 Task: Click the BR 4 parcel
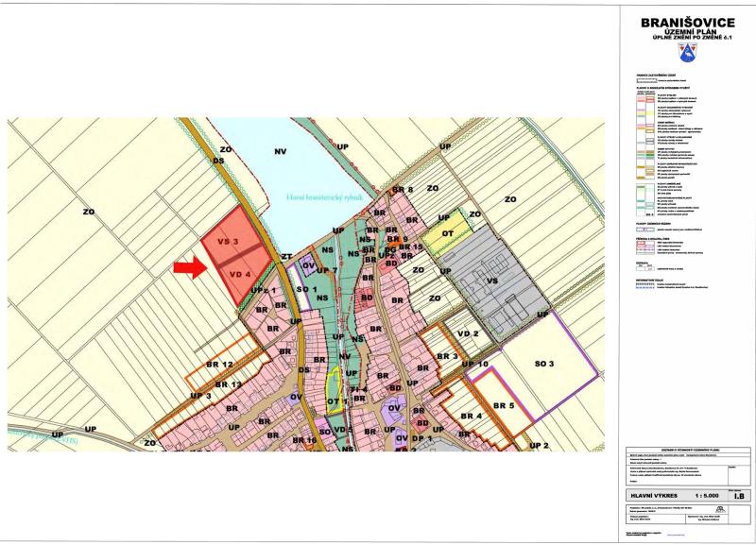[x=472, y=416]
